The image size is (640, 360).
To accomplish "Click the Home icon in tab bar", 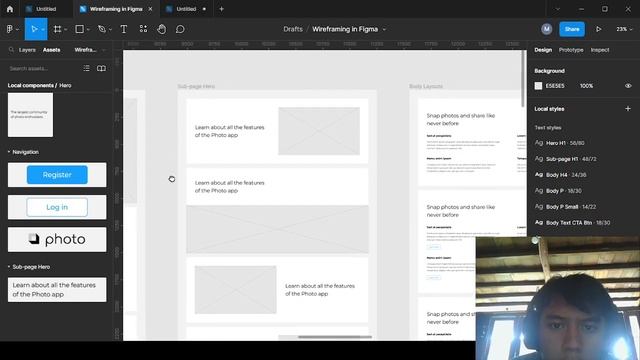I will pos(10,9).
